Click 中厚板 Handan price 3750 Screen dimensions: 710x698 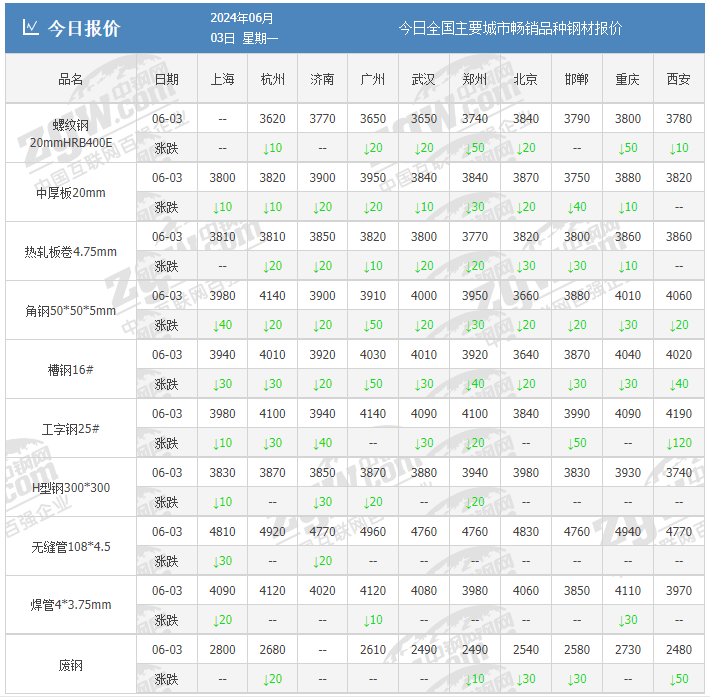577,178
